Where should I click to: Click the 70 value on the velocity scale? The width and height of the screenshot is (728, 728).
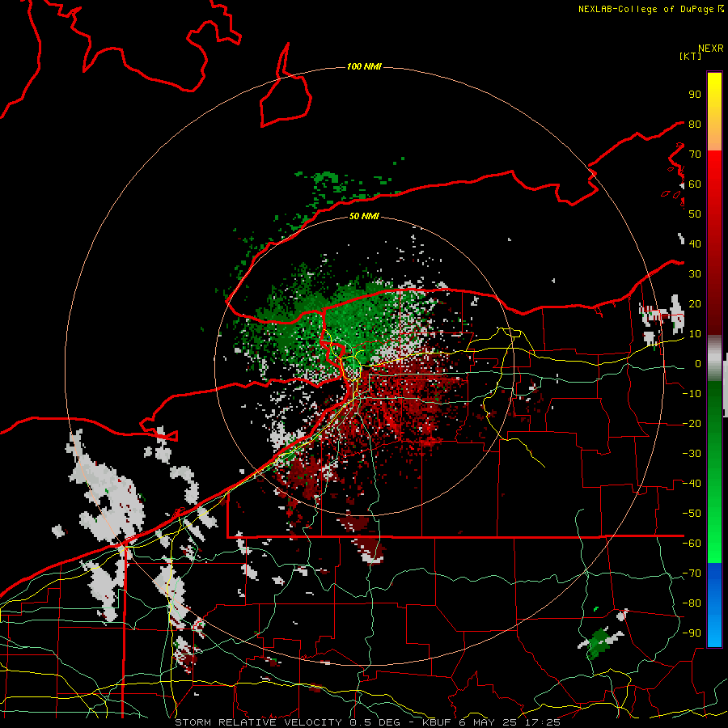coord(695,154)
